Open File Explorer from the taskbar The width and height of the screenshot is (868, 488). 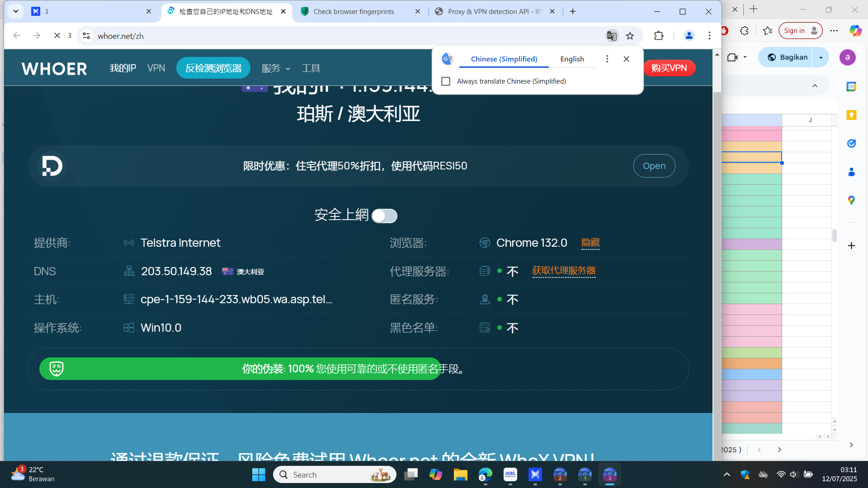coord(460,474)
